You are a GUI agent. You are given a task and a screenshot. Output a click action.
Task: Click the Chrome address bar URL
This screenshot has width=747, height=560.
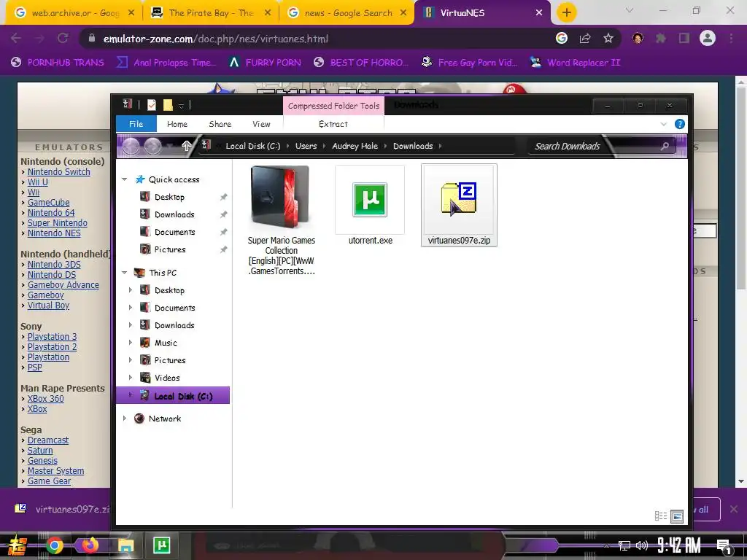tap(215, 39)
